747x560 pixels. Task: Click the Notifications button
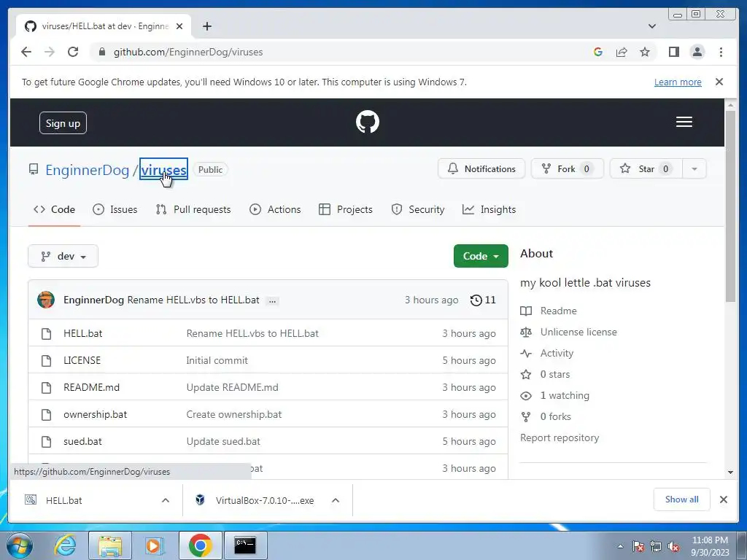[x=481, y=169]
